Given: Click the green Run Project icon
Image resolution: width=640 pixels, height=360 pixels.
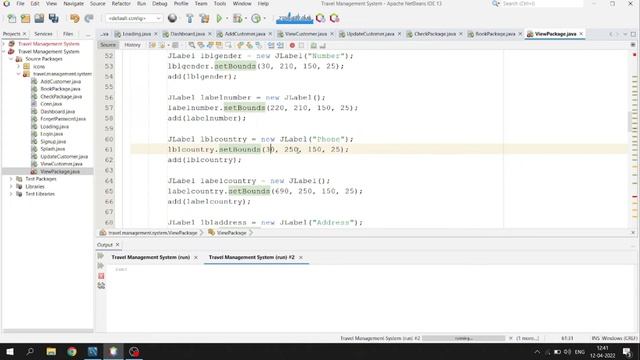Looking at the screenshot, I should pyautogui.click(x=219, y=18).
